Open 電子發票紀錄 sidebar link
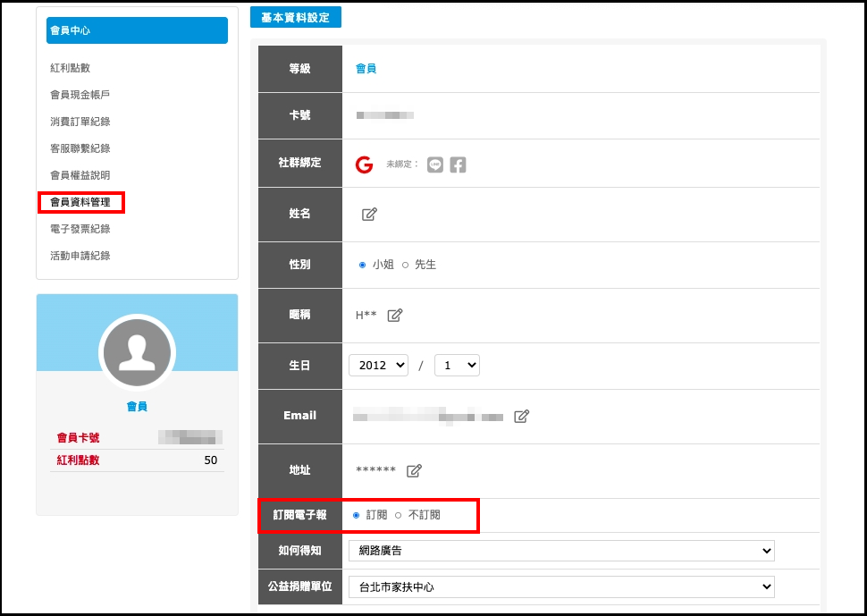Image resolution: width=867 pixels, height=616 pixels. tap(80, 229)
